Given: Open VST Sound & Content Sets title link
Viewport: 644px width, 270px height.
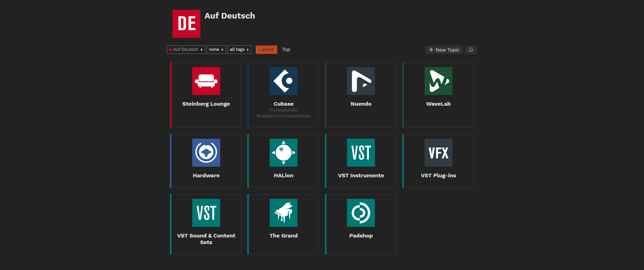Looking at the screenshot, I should coord(206,239).
